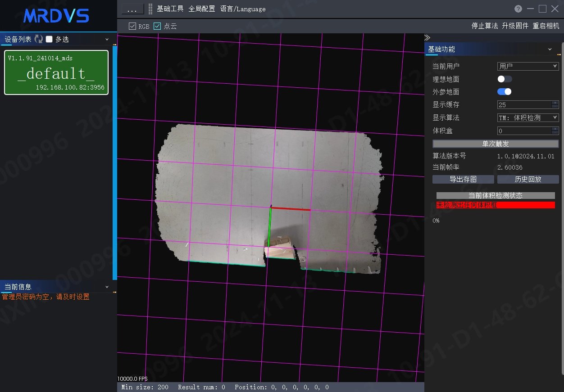564x392 pixels.
Task: Enable the 多选 checkbox
Action: [x=49, y=39]
